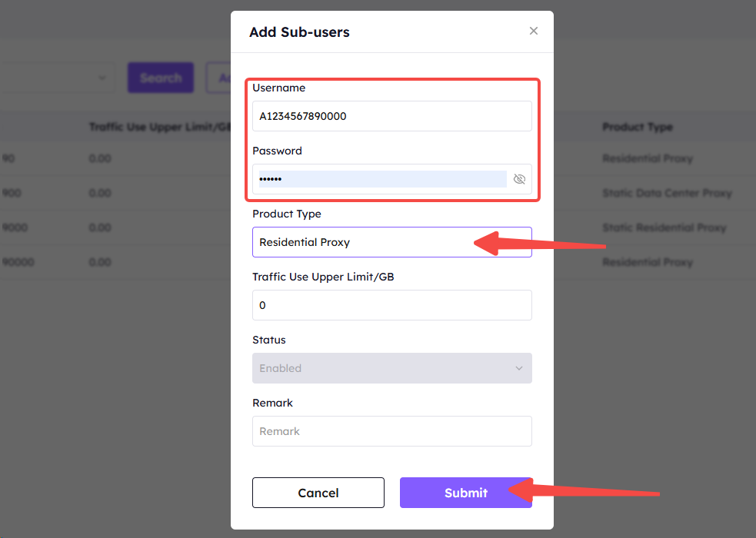Focus the Password input field
The image size is (756, 538).
pos(382,179)
